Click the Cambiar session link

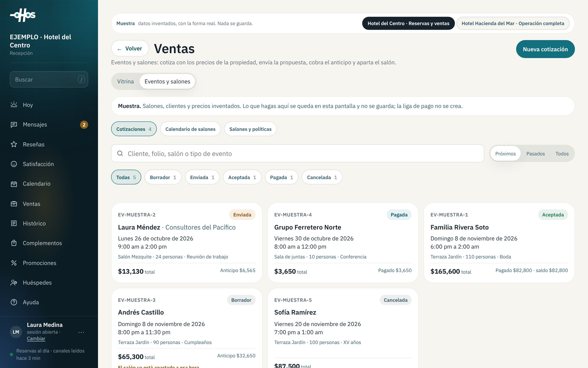pyautogui.click(x=36, y=339)
